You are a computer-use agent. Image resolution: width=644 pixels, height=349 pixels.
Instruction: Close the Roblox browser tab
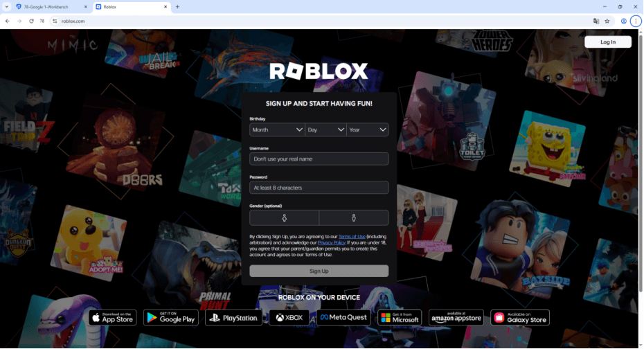pyautogui.click(x=165, y=7)
